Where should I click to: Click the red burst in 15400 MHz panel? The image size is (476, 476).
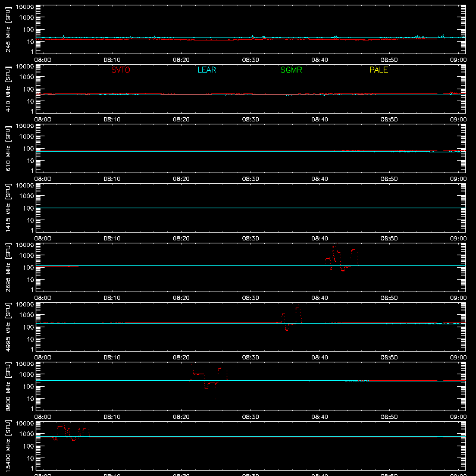pyautogui.click(x=71, y=432)
